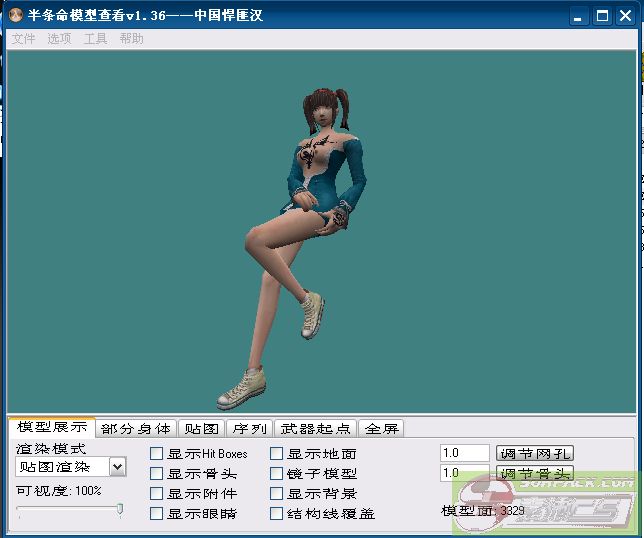Switch to the 全屏 tab
Screen dimensions: 644x538
click(x=381, y=429)
